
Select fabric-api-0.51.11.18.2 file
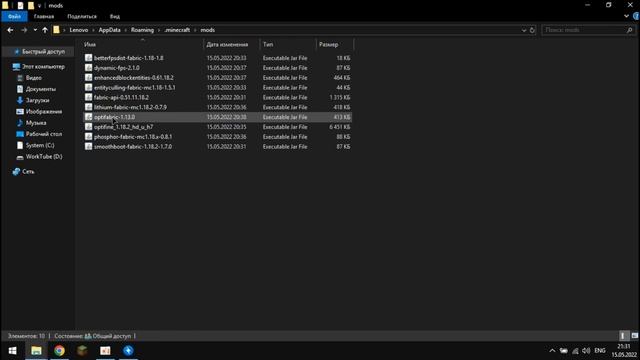click(121, 97)
